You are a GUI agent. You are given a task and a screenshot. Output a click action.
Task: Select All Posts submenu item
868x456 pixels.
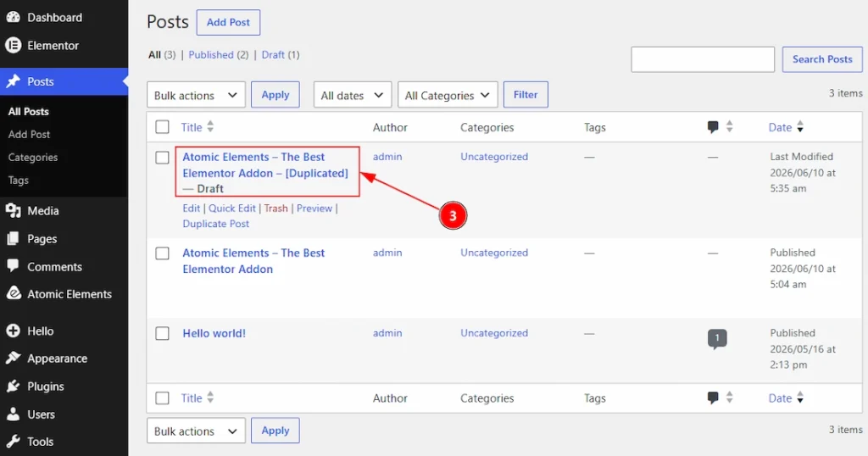(x=28, y=111)
